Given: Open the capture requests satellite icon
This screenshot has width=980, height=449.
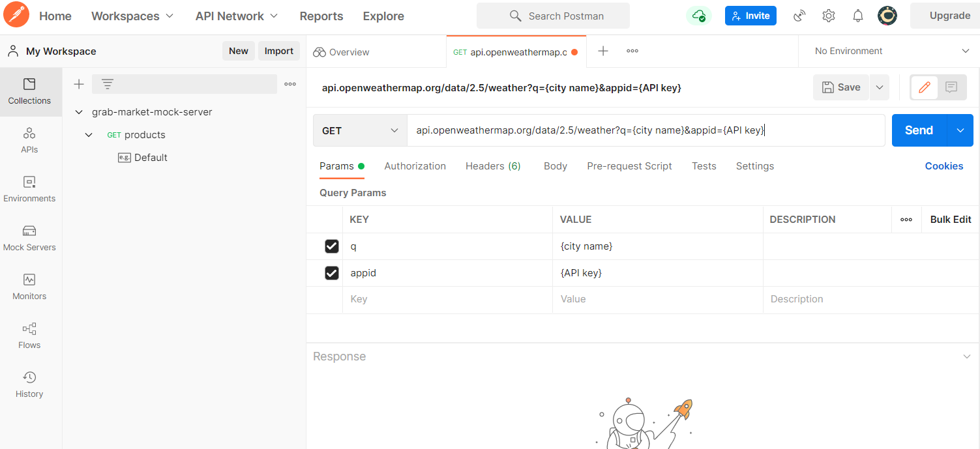Looking at the screenshot, I should 799,16.
